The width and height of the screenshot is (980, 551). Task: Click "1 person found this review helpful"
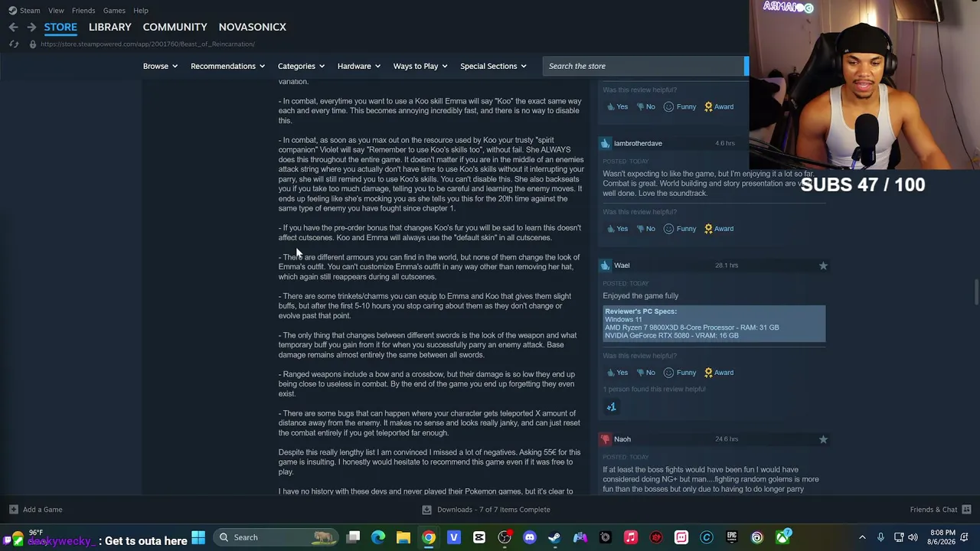pos(654,390)
